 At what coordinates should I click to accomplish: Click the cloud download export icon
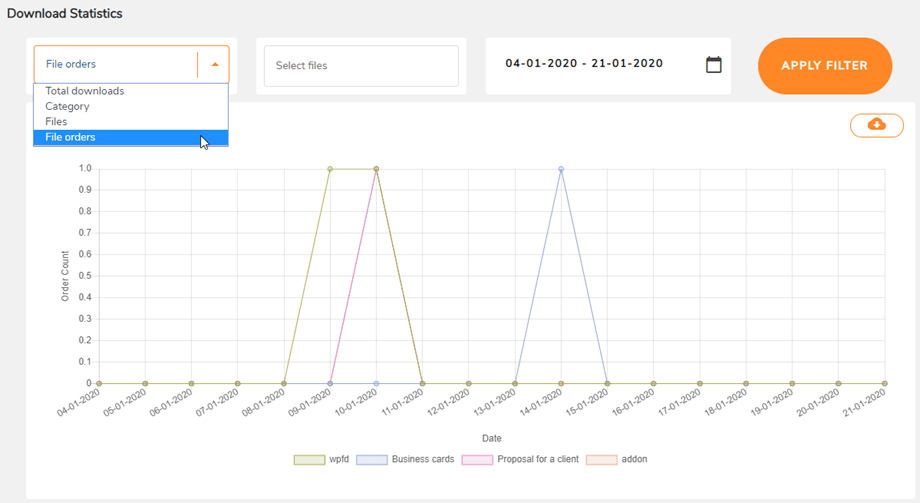[x=876, y=125]
